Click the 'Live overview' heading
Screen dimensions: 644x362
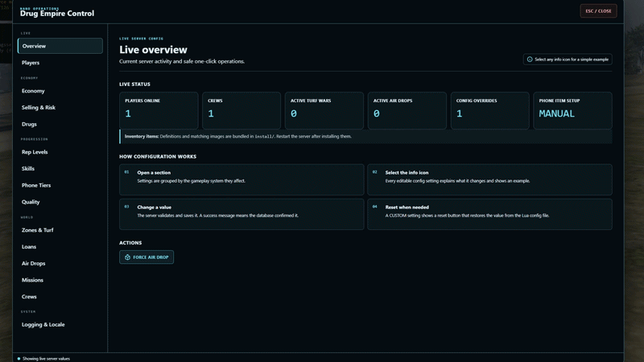pos(153,50)
